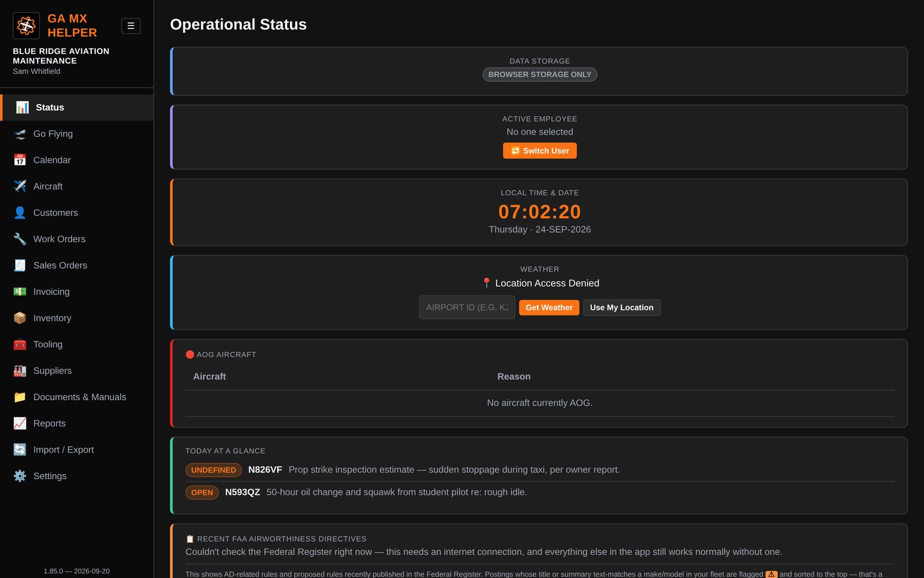Image resolution: width=924 pixels, height=578 pixels.
Task: Open aircraft N593QZ in Today at a Glance
Action: point(243,492)
